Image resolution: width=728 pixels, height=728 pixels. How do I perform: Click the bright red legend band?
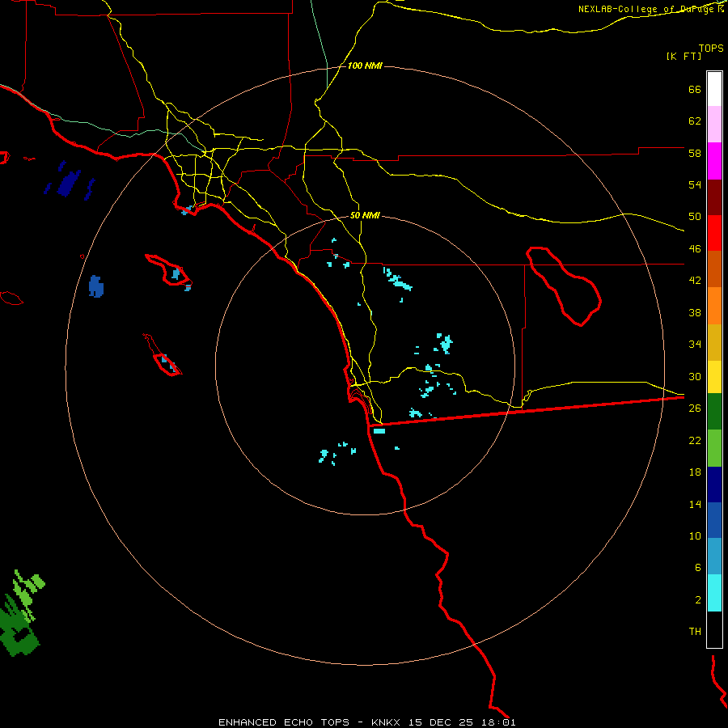click(x=714, y=233)
